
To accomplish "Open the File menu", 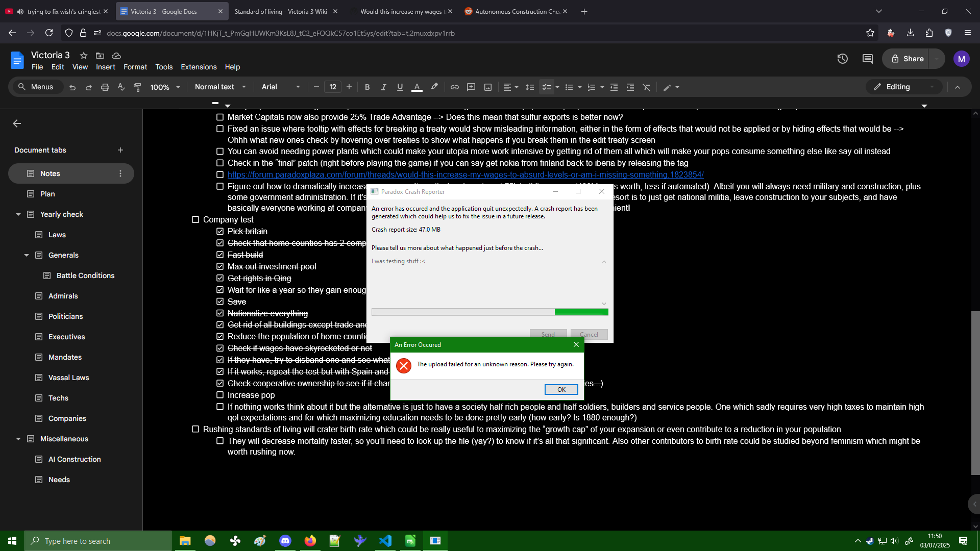I will [37, 67].
